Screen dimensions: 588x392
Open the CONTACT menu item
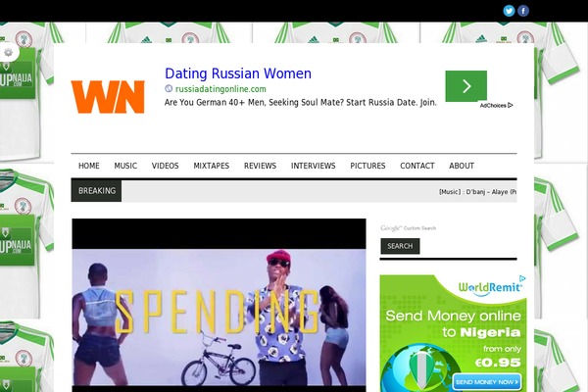[417, 166]
